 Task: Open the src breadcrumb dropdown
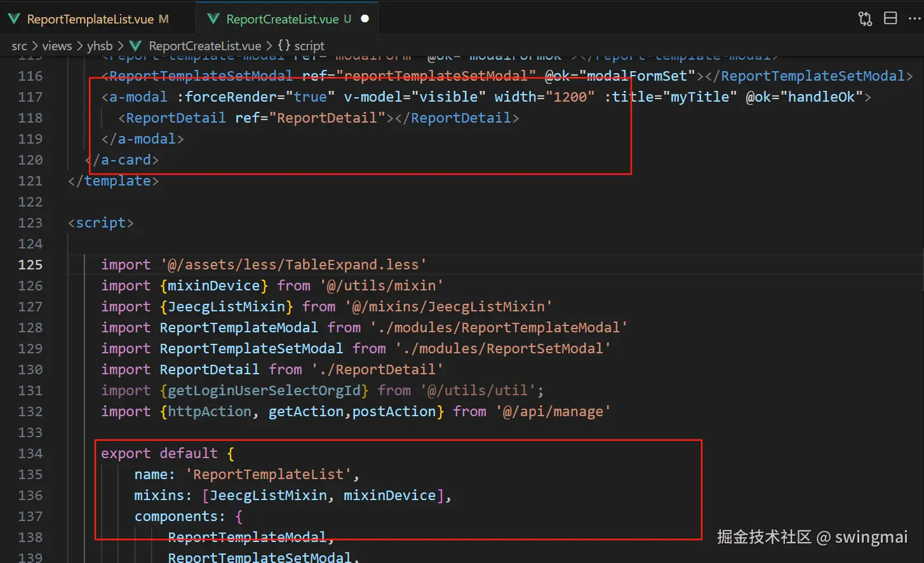19,46
